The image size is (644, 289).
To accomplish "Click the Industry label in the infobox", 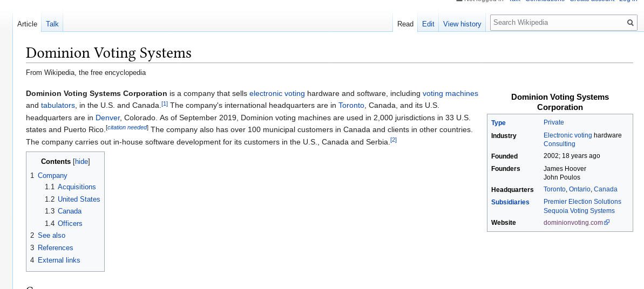I will point(504,135).
